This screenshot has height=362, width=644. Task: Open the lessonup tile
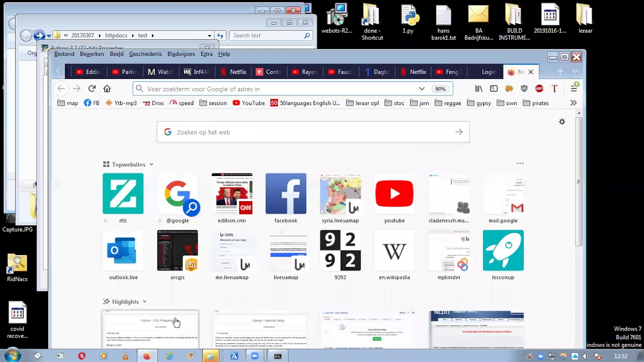(x=503, y=250)
